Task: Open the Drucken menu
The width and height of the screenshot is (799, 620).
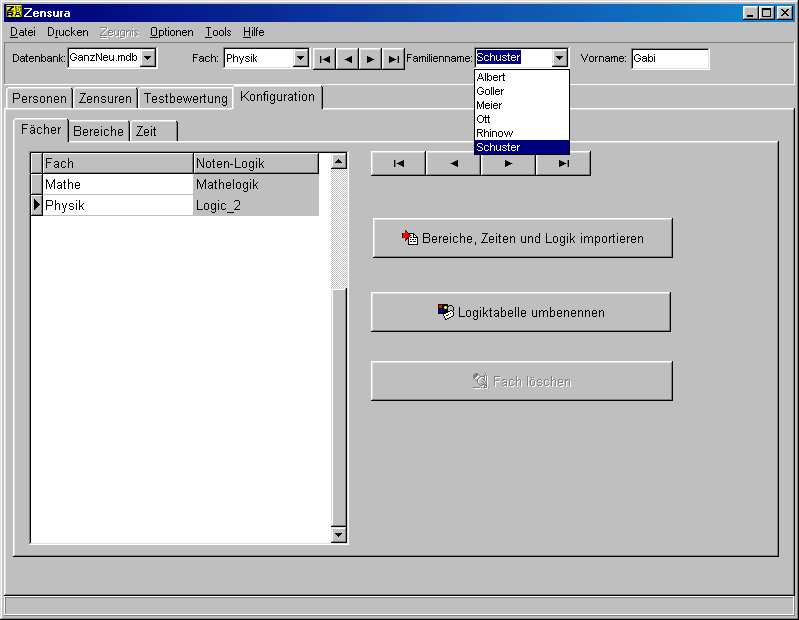Action: [68, 32]
